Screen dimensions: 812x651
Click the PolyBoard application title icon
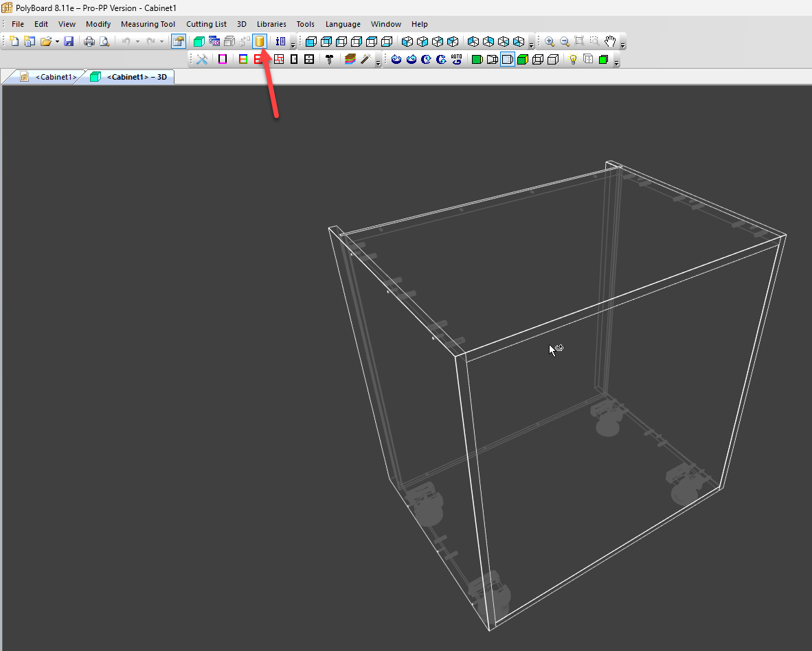click(7, 8)
